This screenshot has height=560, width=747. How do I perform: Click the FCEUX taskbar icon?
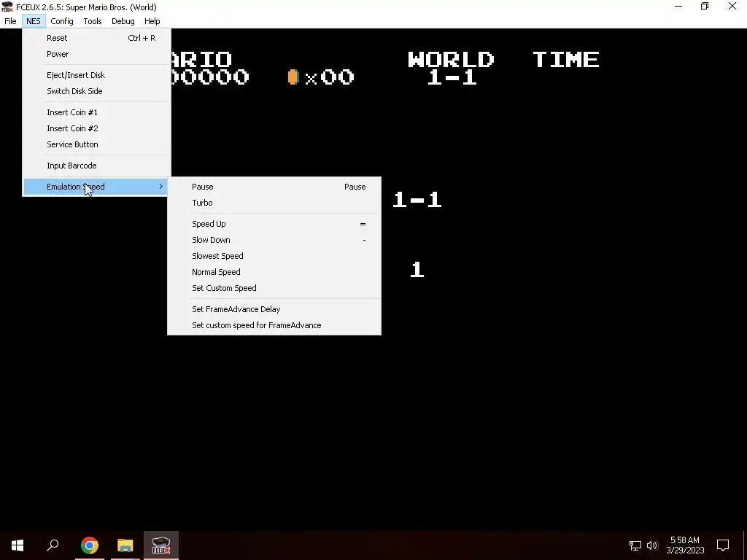tap(161, 545)
